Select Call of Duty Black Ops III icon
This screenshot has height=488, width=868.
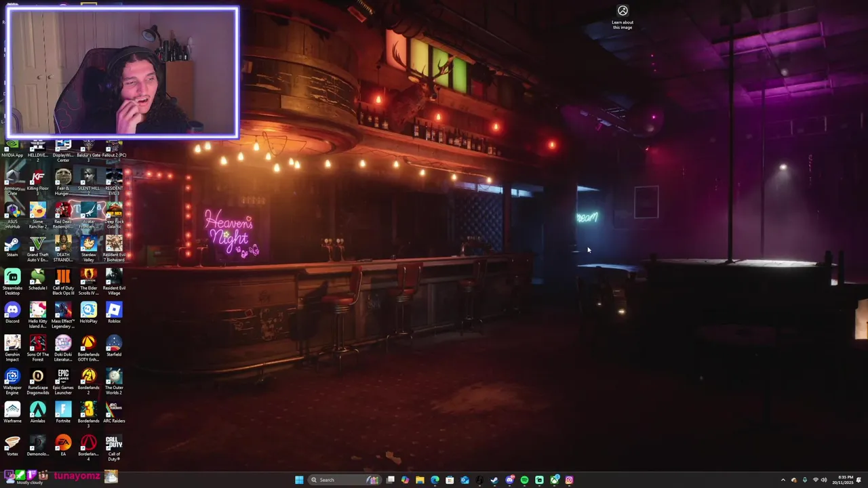point(63,282)
